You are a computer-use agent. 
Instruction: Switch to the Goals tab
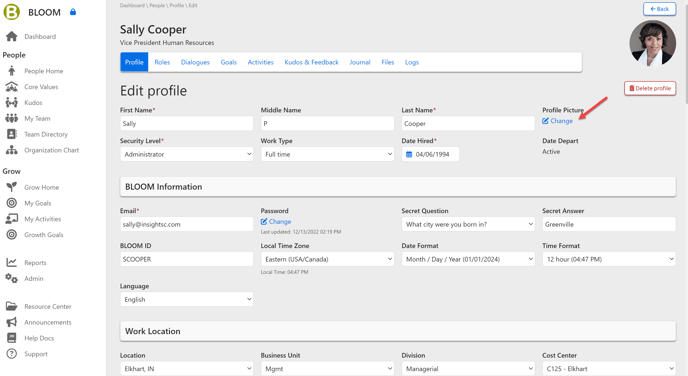(229, 62)
